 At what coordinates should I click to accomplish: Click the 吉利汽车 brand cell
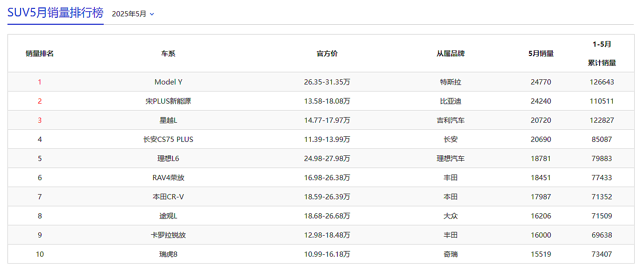451,120
